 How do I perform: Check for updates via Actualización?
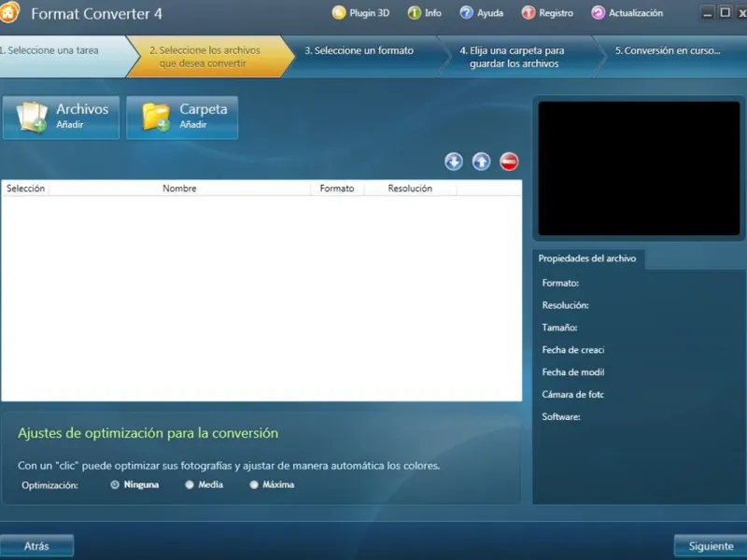(x=627, y=13)
